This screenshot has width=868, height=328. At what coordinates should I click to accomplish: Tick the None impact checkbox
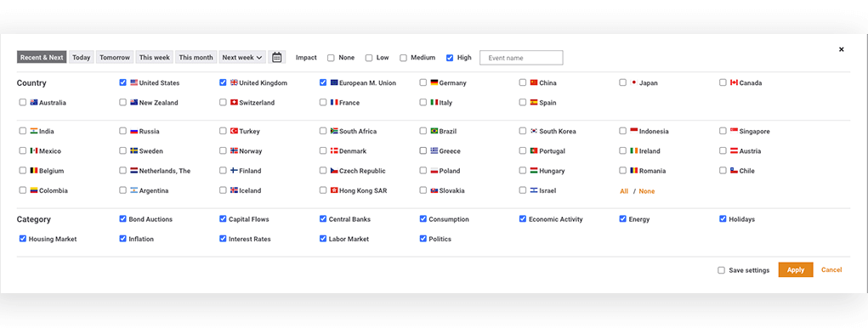pos(331,58)
